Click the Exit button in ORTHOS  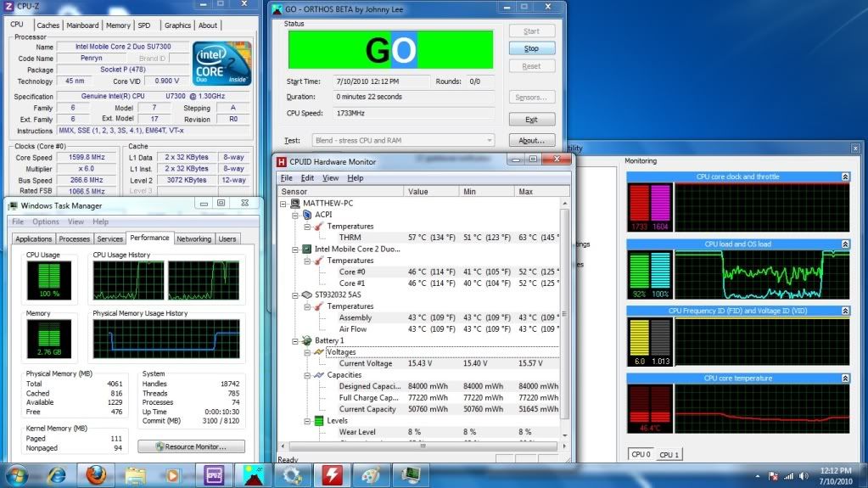click(531, 119)
